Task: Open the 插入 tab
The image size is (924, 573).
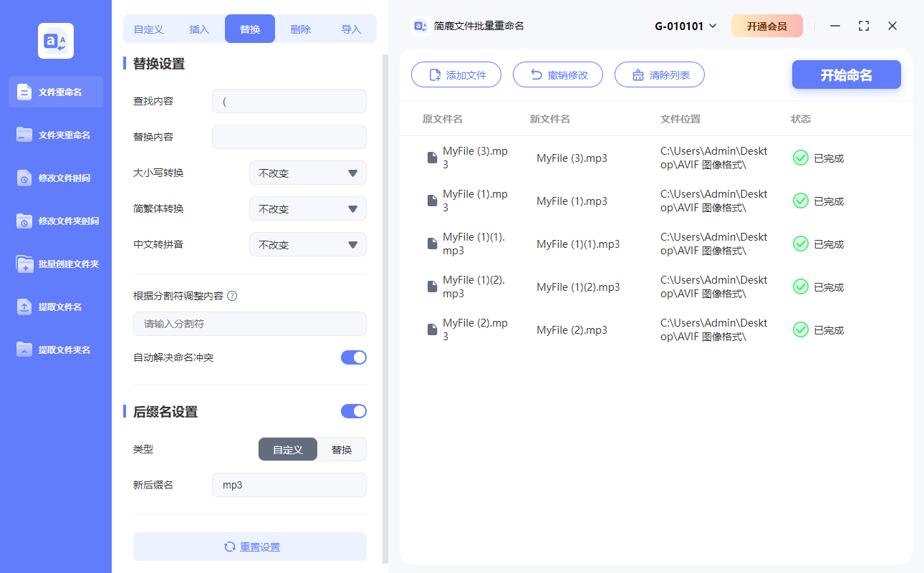Action: 198,29
